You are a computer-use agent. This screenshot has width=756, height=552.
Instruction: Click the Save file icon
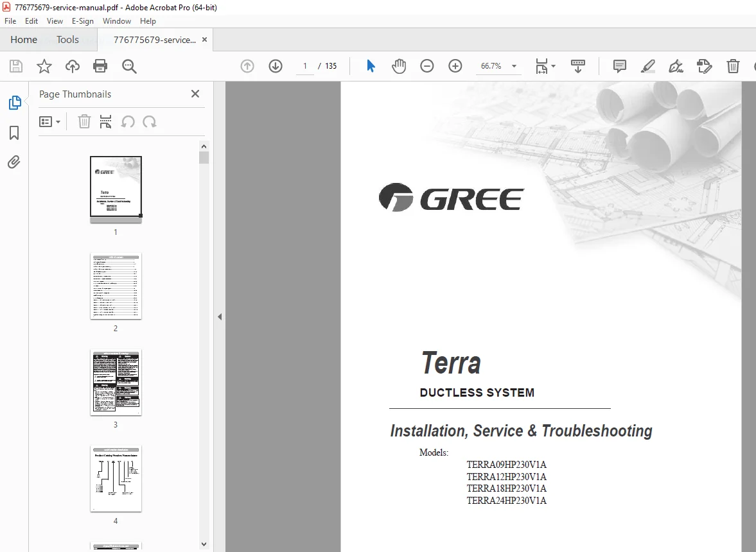(x=16, y=66)
